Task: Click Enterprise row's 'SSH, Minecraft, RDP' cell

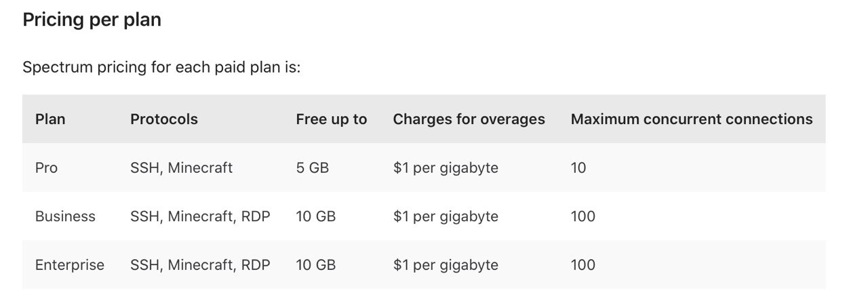Action: tap(200, 265)
